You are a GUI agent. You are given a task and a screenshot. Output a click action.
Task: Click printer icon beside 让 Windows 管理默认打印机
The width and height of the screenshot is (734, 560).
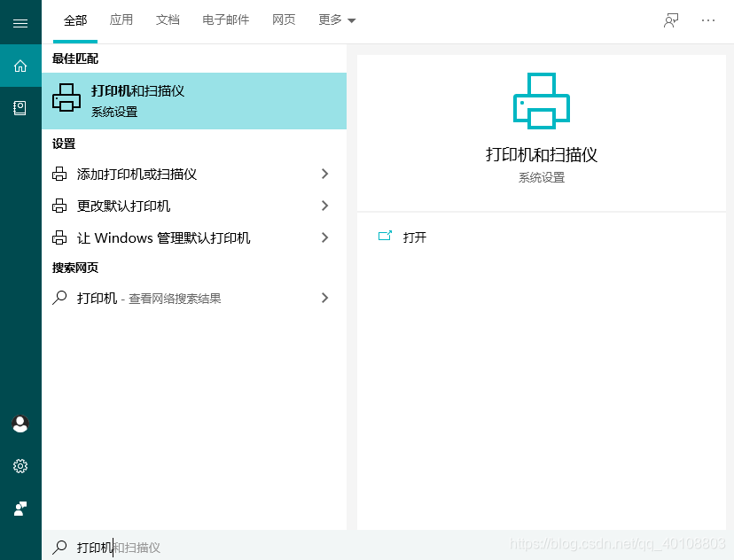(59, 237)
